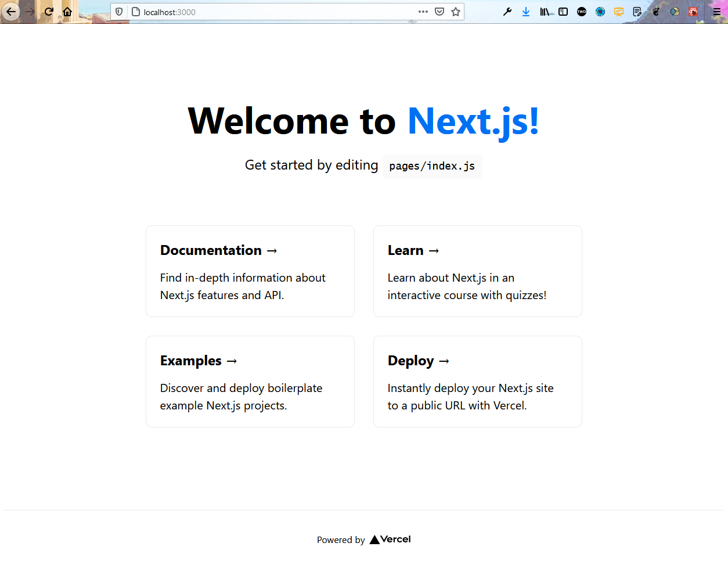Click the Vercel triangle logo
Viewport: 728px width, 561px height.
pyautogui.click(x=374, y=540)
